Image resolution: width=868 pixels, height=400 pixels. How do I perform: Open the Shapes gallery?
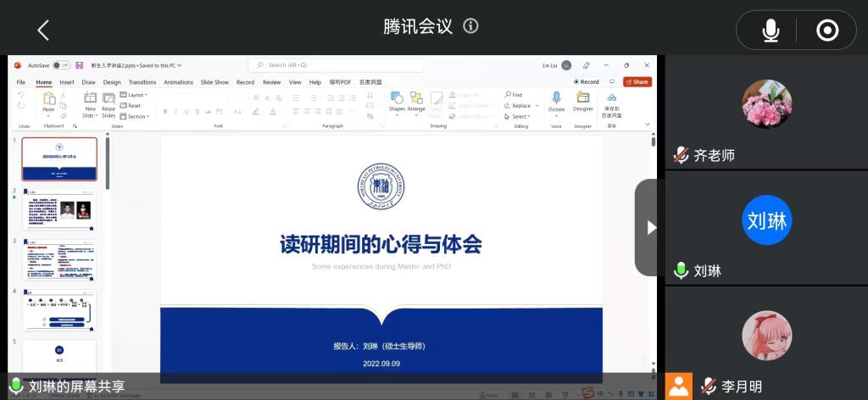click(x=397, y=103)
